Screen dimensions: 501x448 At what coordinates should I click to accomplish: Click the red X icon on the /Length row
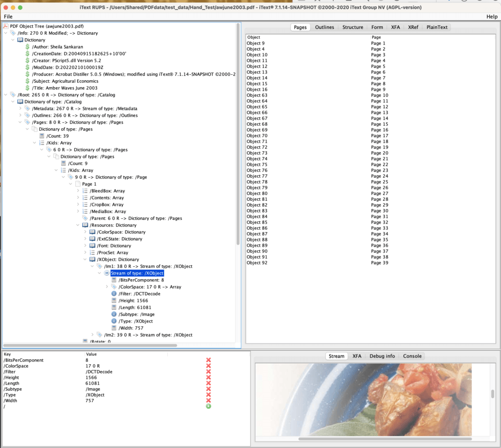208,383
